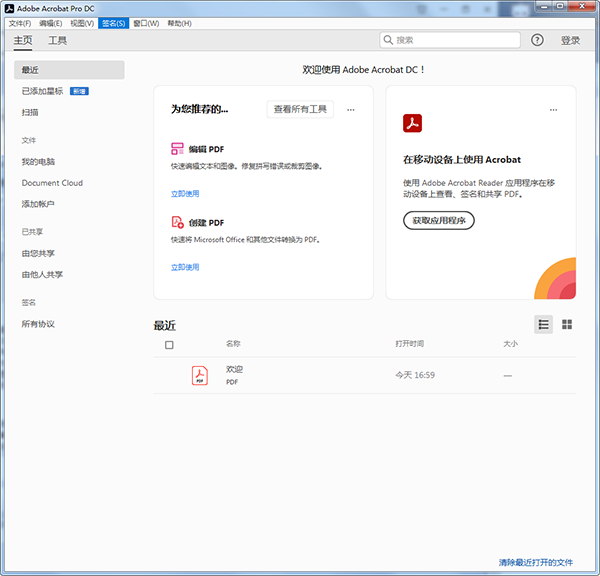Select 由他人共享 in the sidebar
The image size is (600, 576).
point(42,274)
